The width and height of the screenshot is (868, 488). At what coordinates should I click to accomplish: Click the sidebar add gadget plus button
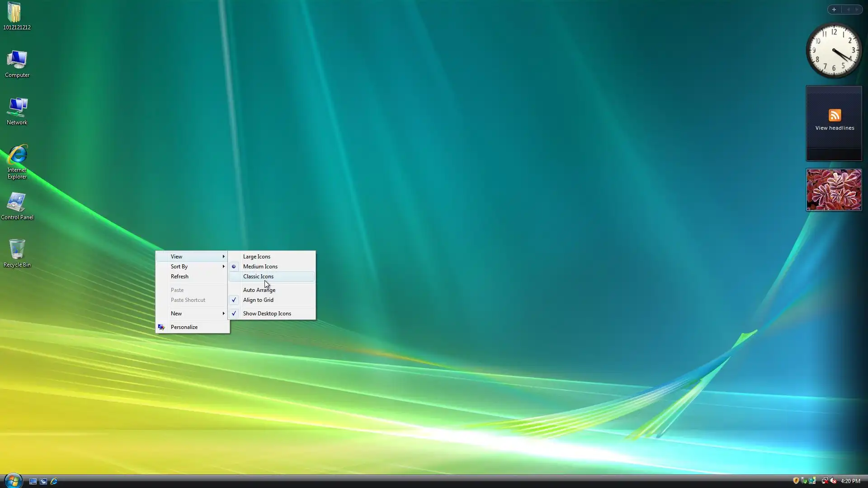834,9
